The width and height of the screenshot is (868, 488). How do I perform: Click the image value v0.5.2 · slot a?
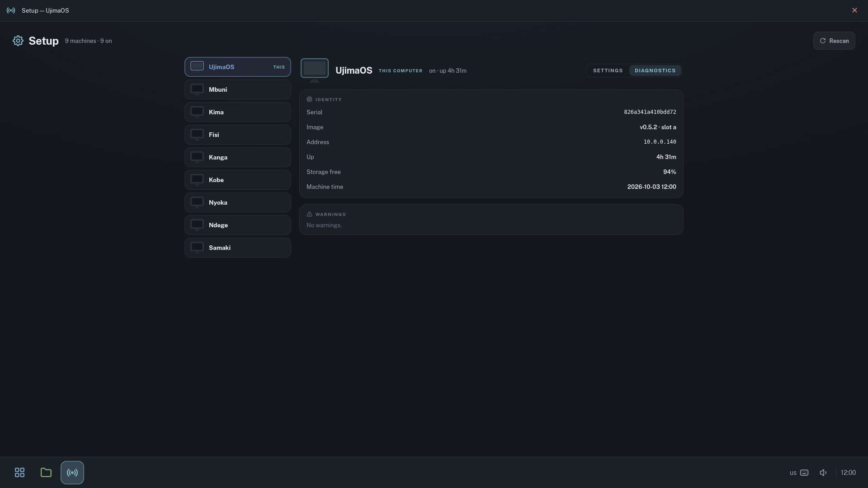658,127
